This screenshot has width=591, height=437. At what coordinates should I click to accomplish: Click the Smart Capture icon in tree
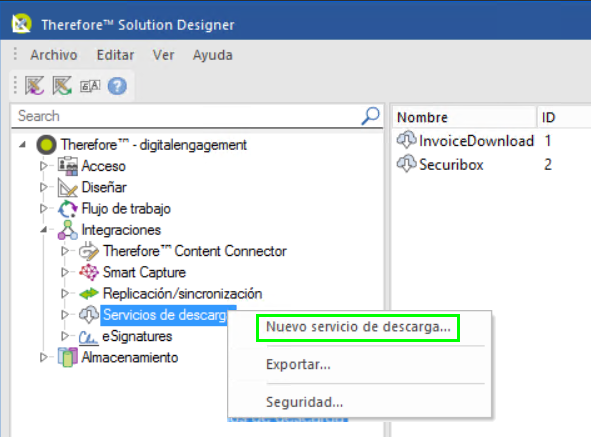tap(89, 272)
